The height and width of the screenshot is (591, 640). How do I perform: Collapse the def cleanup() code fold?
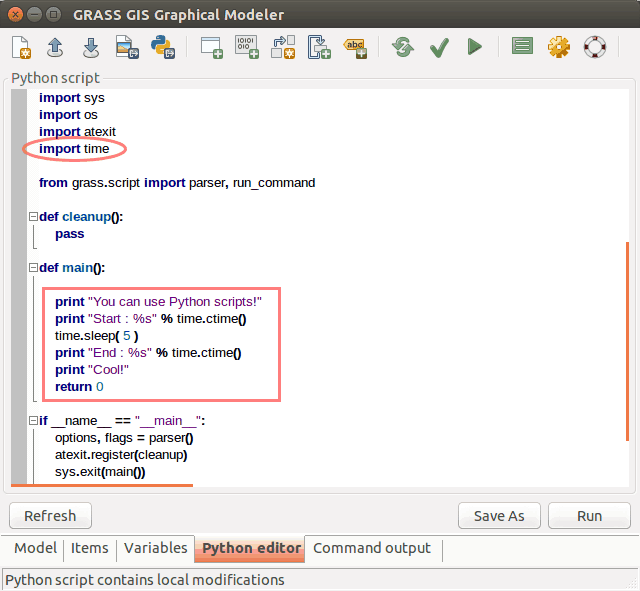click(33, 217)
